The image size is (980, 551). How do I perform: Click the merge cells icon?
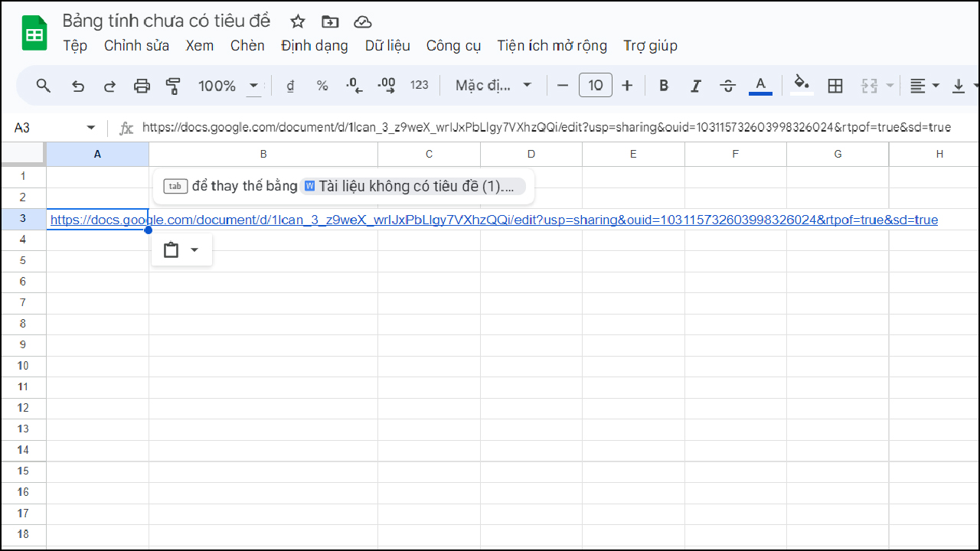pos(869,86)
